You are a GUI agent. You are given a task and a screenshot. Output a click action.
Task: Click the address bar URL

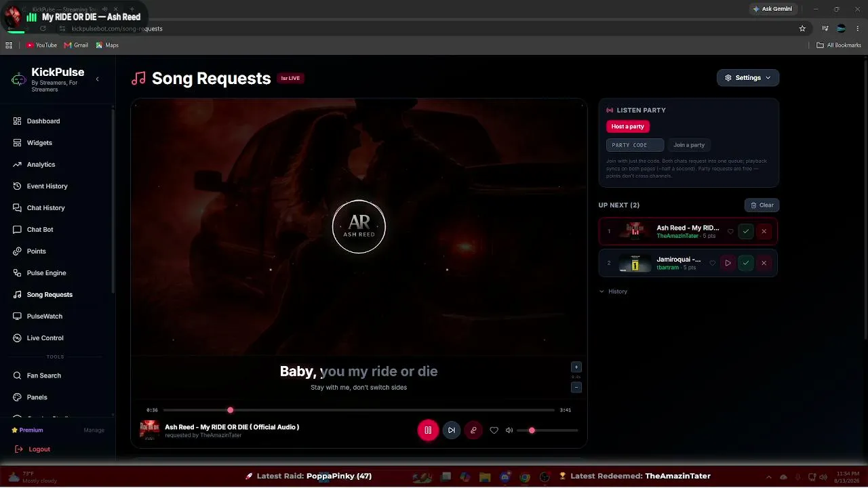pos(117,28)
